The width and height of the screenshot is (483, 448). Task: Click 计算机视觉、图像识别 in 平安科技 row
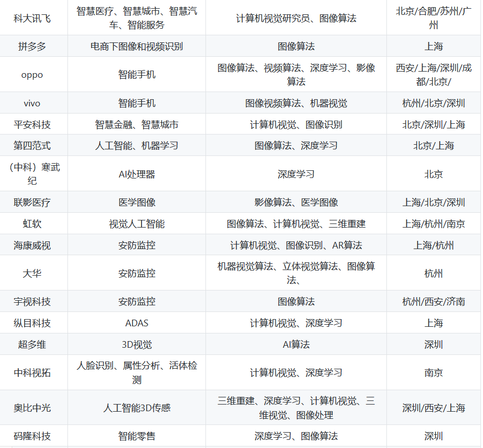[x=296, y=124]
